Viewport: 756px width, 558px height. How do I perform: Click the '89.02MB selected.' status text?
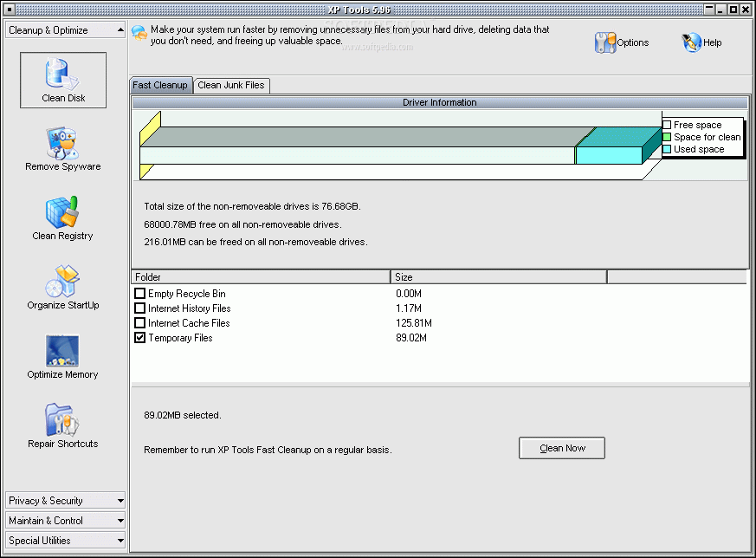[x=182, y=415]
